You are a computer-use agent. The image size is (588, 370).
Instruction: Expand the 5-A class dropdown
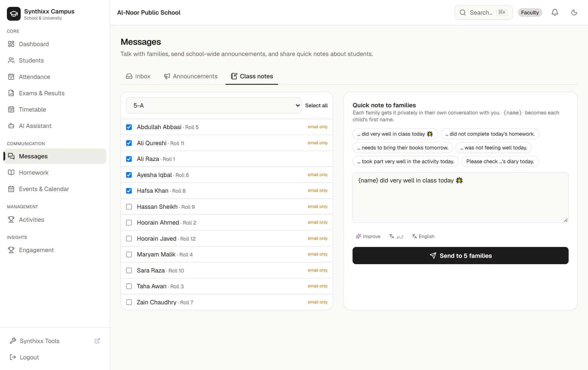coord(214,105)
